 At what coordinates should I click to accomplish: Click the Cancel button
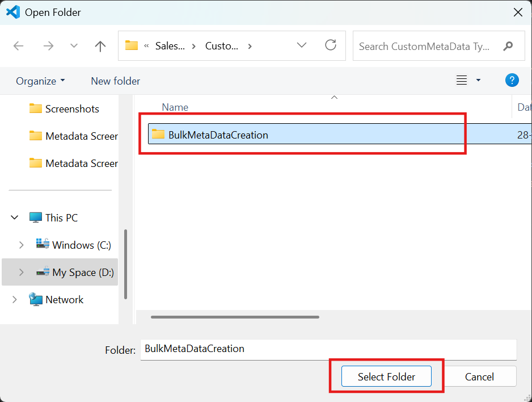479,376
